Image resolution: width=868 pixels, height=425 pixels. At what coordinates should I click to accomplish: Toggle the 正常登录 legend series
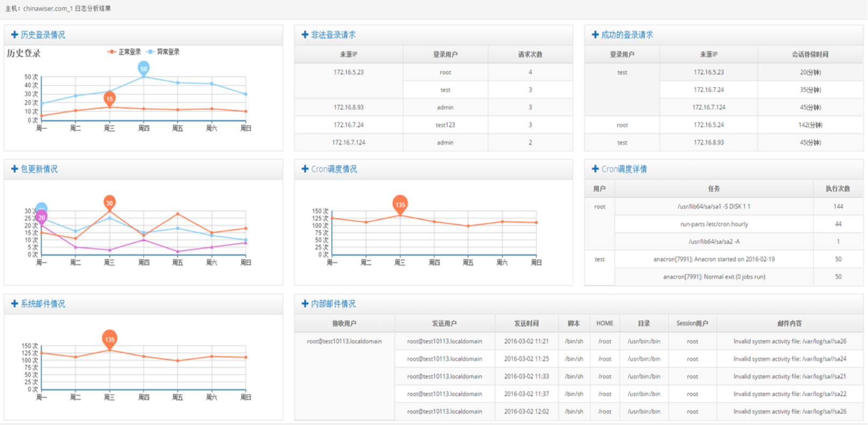[x=124, y=52]
